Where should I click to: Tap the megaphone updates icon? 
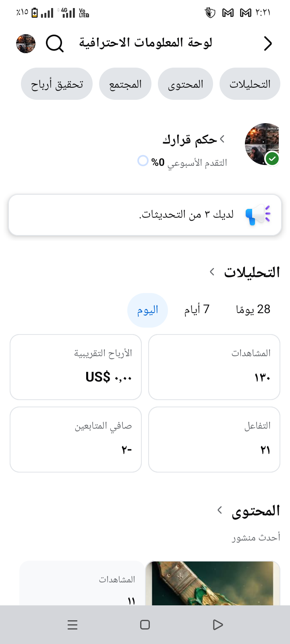coord(258,215)
